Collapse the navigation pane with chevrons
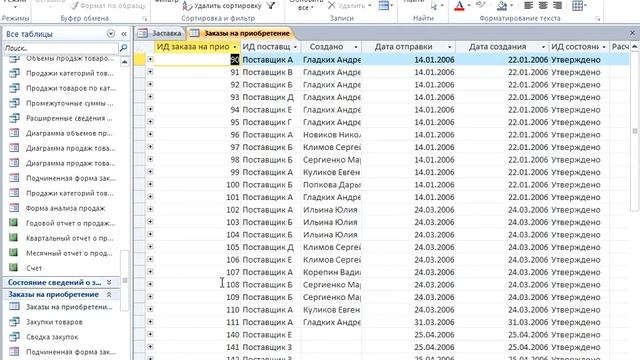The height and width of the screenshot is (360, 640). 124,34
